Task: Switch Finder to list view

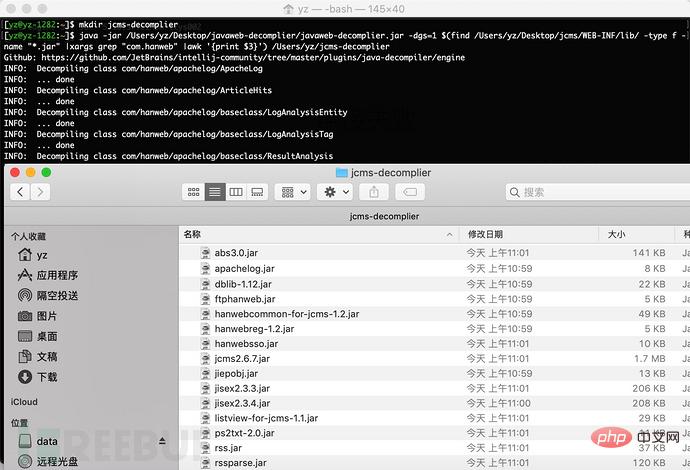Action: (215, 192)
